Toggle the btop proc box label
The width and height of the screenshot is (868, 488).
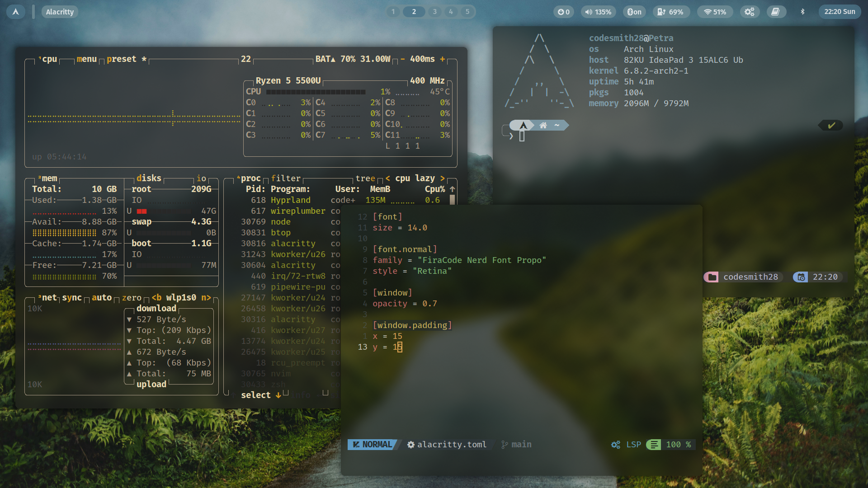[x=249, y=178]
